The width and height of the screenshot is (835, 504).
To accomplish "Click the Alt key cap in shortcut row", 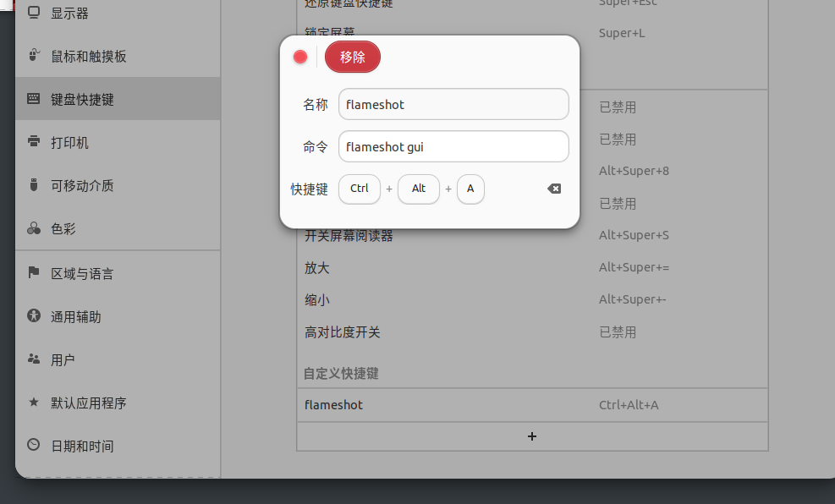I will tap(419, 189).
